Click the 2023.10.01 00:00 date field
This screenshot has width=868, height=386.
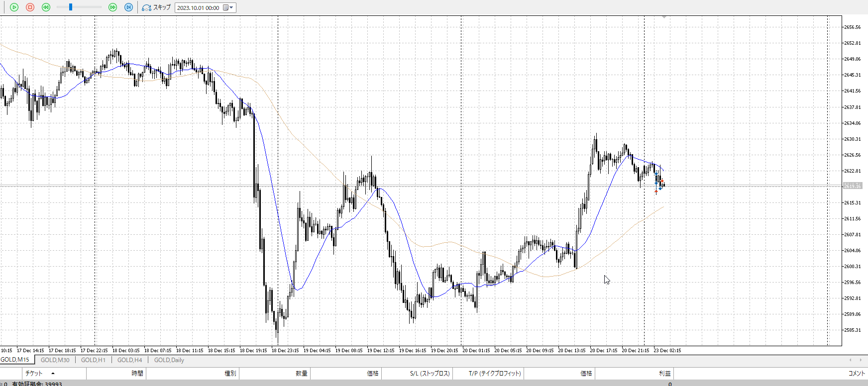click(x=198, y=8)
